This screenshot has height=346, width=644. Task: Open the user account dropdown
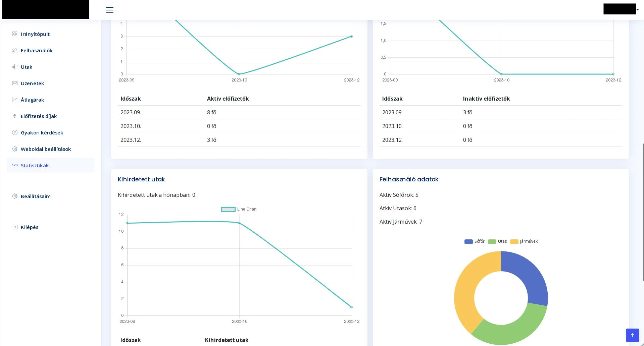point(621,9)
